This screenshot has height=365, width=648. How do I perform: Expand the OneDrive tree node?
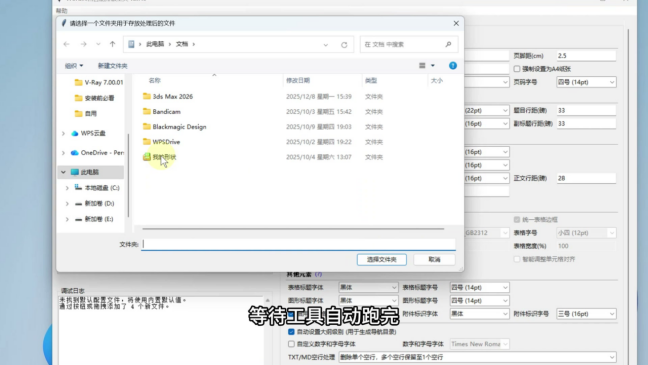tap(63, 153)
